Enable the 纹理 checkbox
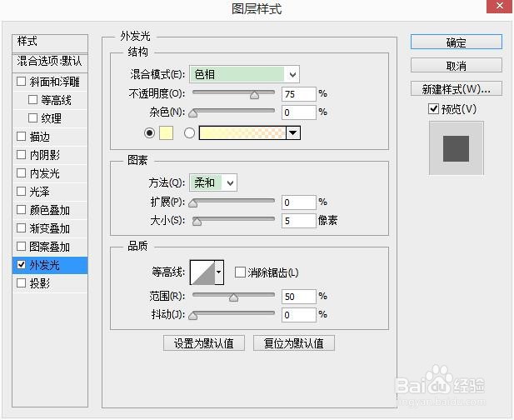514x420 pixels. [32, 118]
